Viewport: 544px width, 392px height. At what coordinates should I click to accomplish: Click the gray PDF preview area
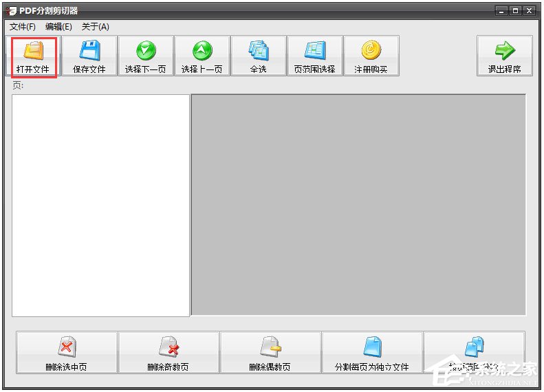[358, 205]
